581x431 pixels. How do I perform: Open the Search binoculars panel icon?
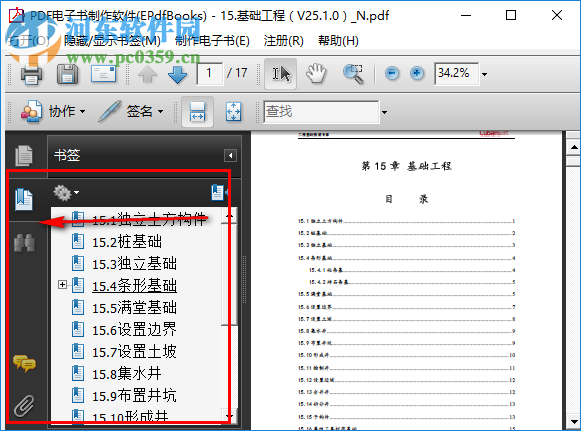pos(24,243)
